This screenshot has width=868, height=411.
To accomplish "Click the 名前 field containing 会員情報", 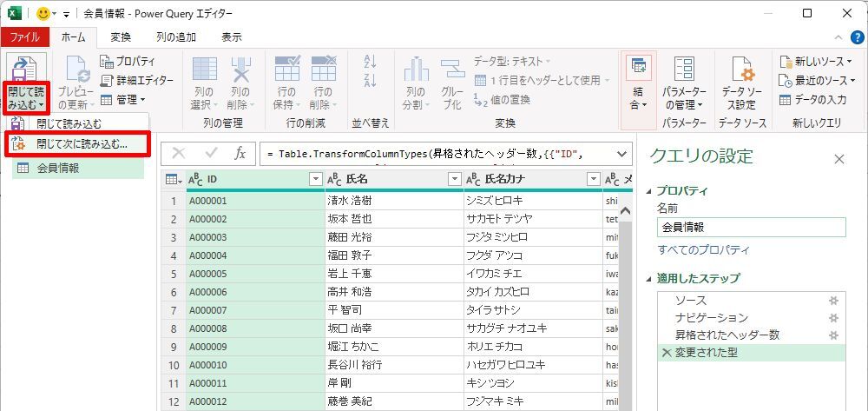I will pos(751,228).
